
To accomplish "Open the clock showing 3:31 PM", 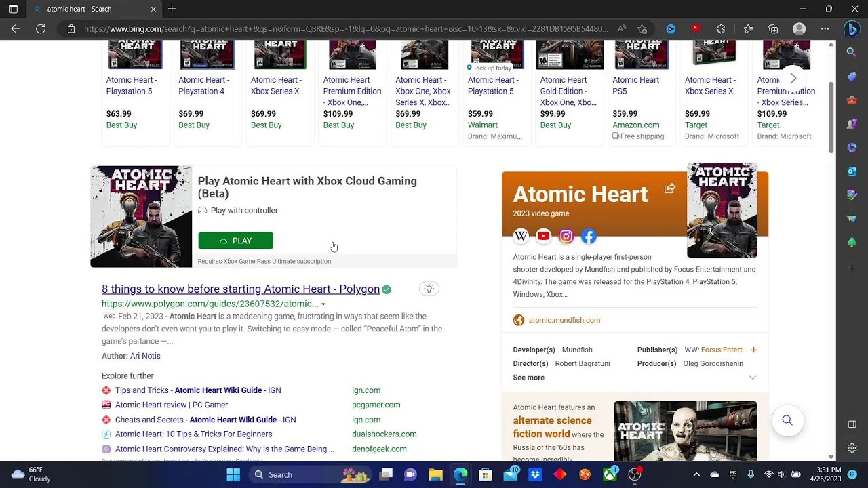I will (826, 474).
